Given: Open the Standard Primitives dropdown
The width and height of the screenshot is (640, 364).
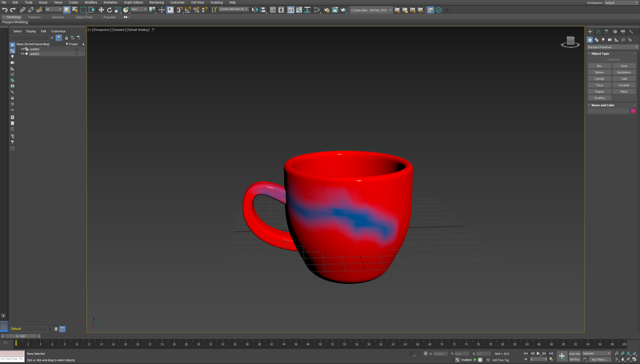Looking at the screenshot, I should pyautogui.click(x=612, y=47).
